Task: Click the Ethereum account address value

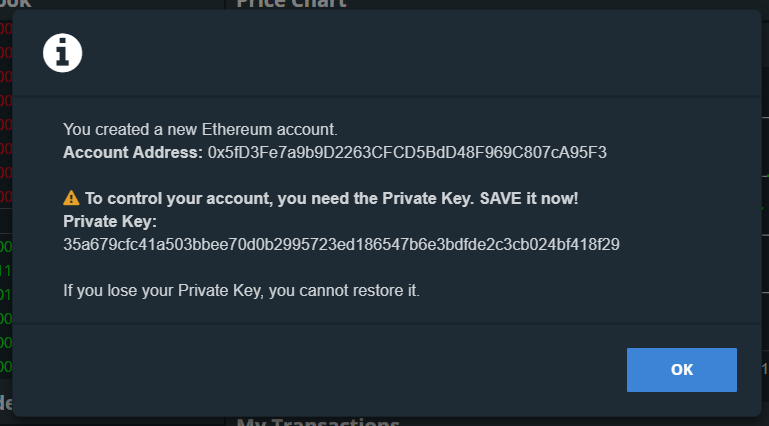Action: [407, 153]
